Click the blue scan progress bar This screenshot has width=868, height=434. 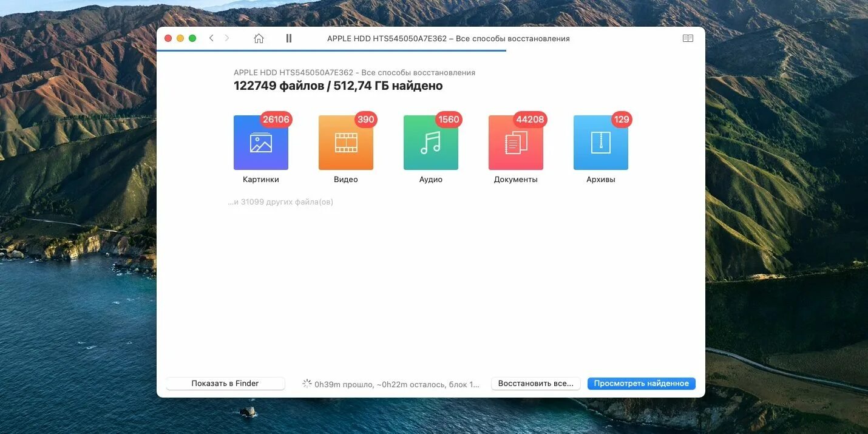click(331, 50)
